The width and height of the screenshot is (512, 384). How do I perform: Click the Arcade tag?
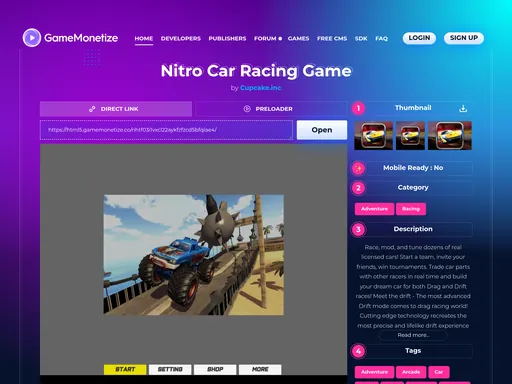point(411,372)
